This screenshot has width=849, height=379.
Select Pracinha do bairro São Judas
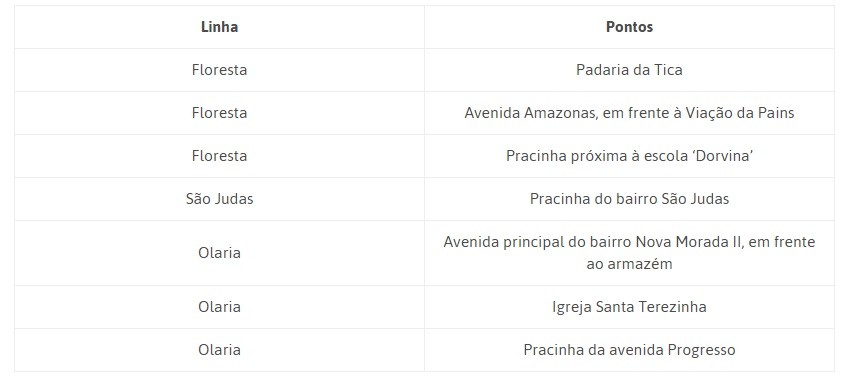pyautogui.click(x=629, y=199)
